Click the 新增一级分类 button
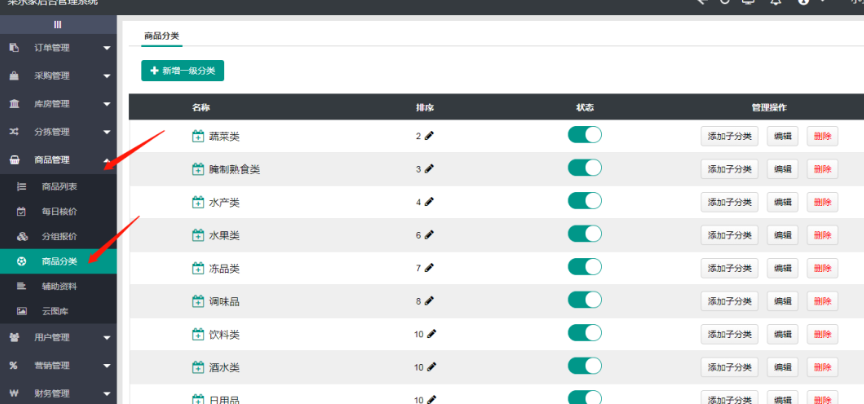The height and width of the screenshot is (404, 864). (183, 71)
